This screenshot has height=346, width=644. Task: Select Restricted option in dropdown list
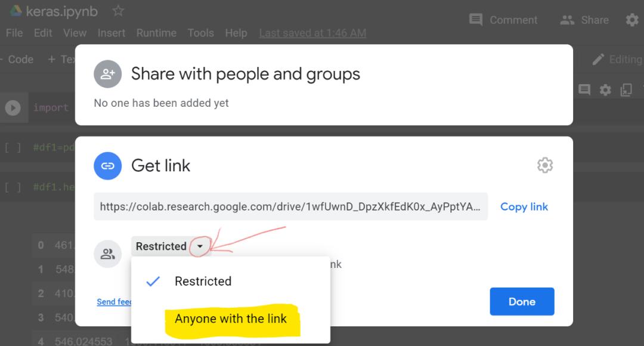(230, 281)
